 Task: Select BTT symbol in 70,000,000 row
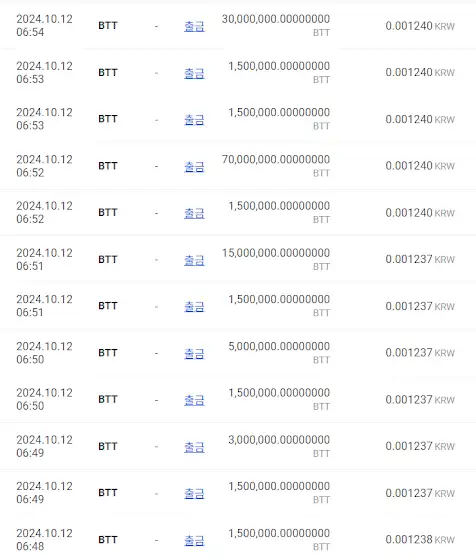point(108,166)
